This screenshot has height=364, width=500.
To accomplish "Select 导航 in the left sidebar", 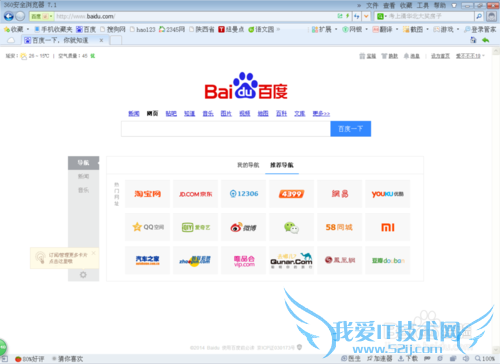I will tap(83, 163).
